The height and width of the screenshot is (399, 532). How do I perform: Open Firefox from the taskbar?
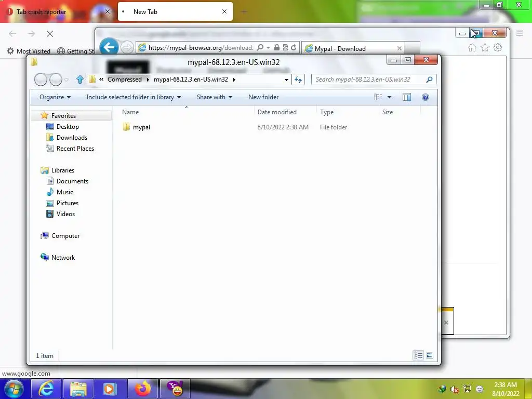point(142,389)
